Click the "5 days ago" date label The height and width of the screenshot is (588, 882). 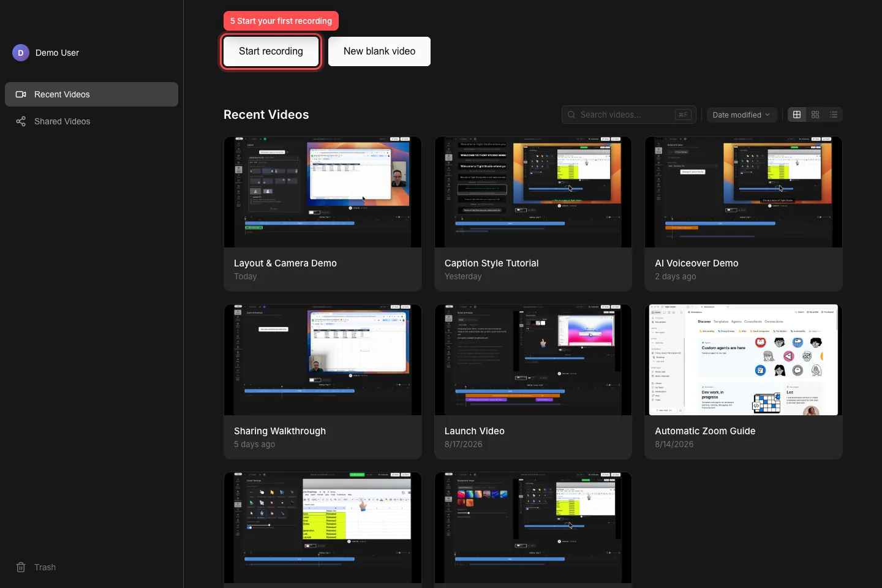(x=255, y=445)
